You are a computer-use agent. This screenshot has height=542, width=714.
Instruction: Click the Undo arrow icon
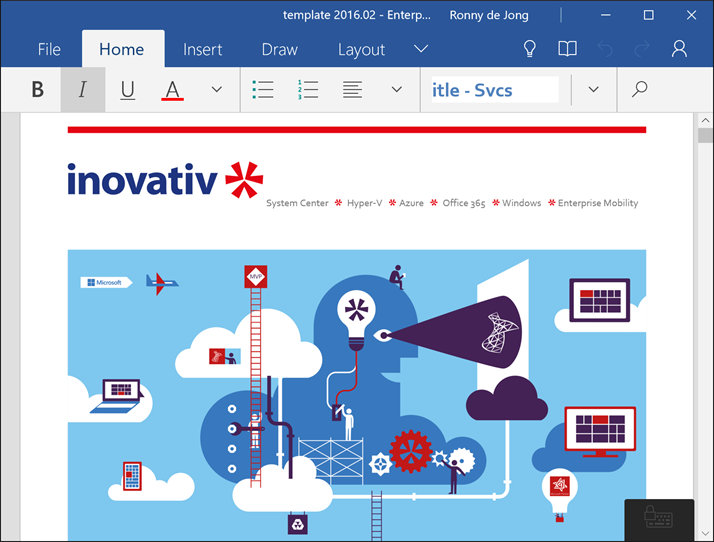(x=605, y=49)
